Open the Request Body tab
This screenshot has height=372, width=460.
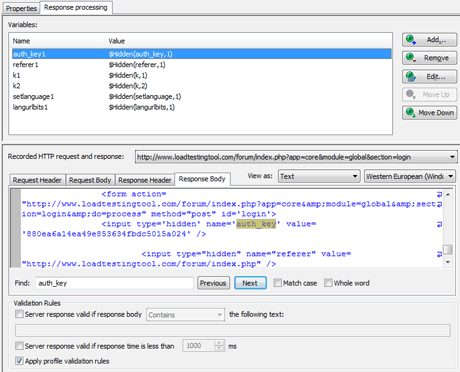pyautogui.click(x=90, y=180)
